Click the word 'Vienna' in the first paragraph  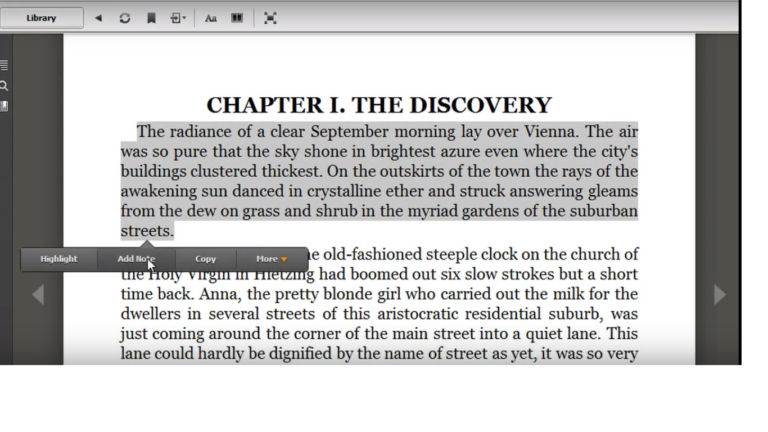pos(551,131)
